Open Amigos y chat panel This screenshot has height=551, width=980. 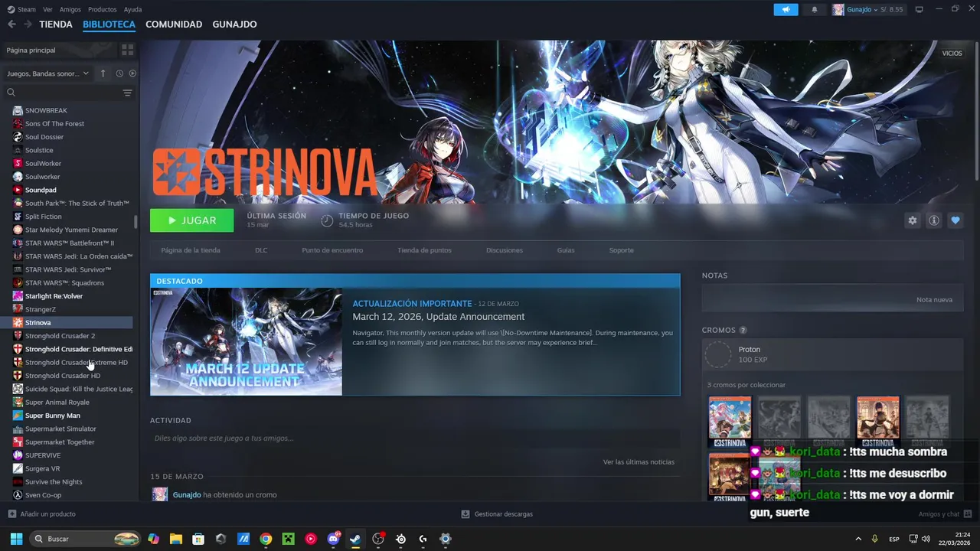click(x=945, y=514)
